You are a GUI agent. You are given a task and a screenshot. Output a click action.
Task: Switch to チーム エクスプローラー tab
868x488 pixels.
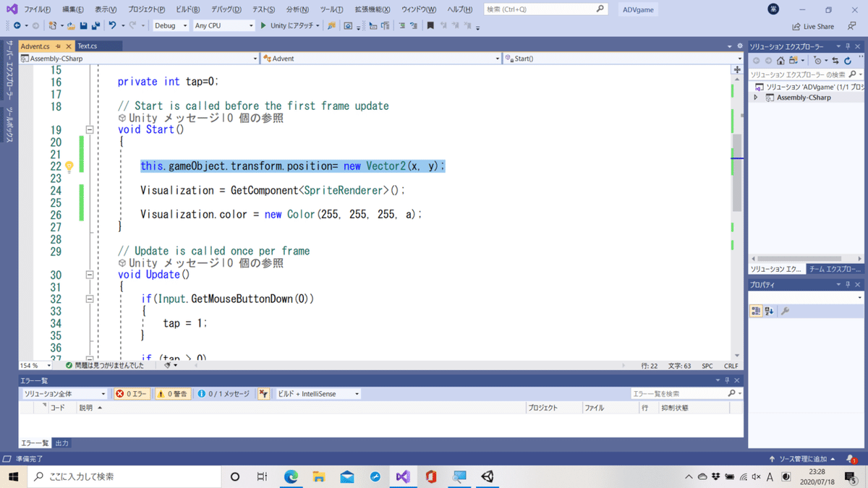point(835,269)
